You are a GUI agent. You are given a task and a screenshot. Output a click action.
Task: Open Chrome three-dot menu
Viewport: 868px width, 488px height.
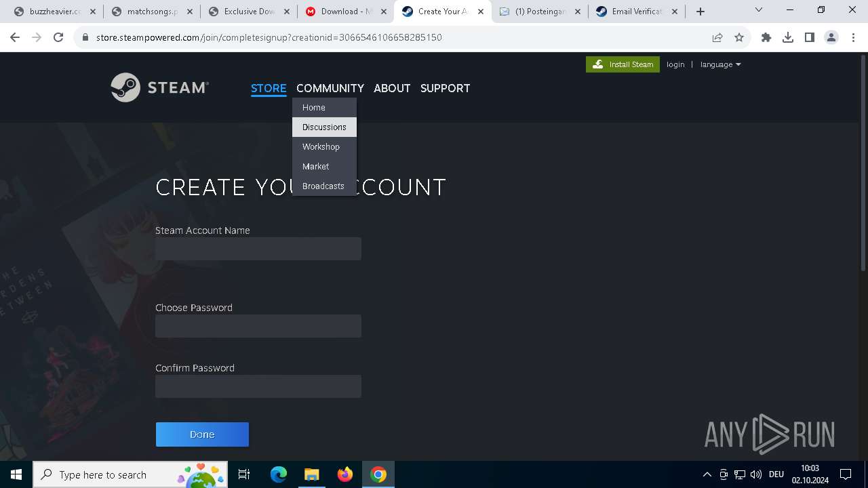(x=852, y=38)
